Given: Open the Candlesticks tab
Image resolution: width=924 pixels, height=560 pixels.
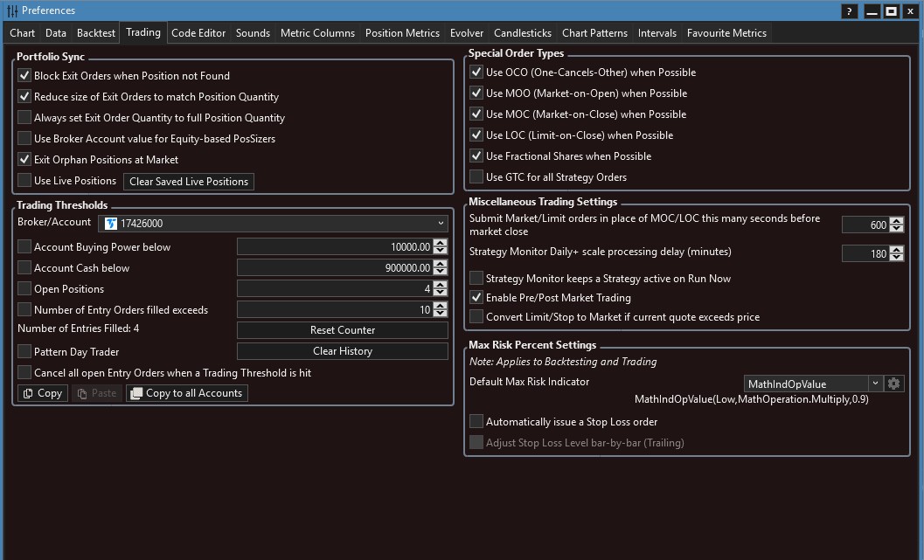Looking at the screenshot, I should (523, 33).
